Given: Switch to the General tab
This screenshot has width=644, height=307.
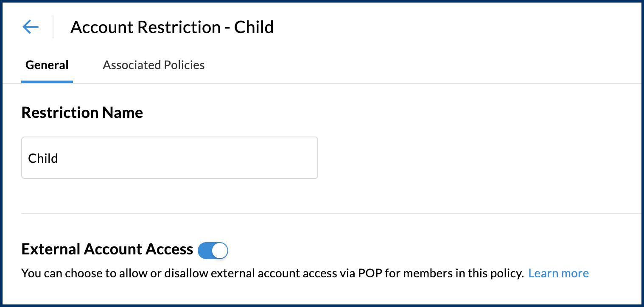Looking at the screenshot, I should point(47,65).
